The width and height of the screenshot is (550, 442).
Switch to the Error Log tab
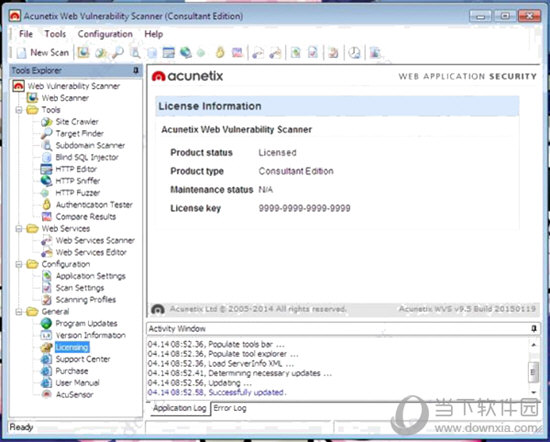230,408
